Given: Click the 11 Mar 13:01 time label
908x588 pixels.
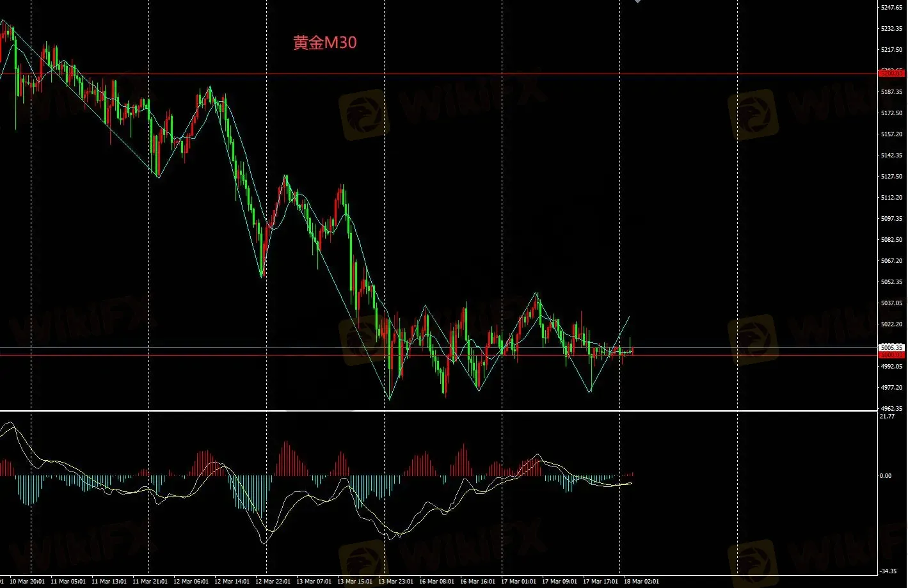Looking at the screenshot, I should (x=109, y=582).
